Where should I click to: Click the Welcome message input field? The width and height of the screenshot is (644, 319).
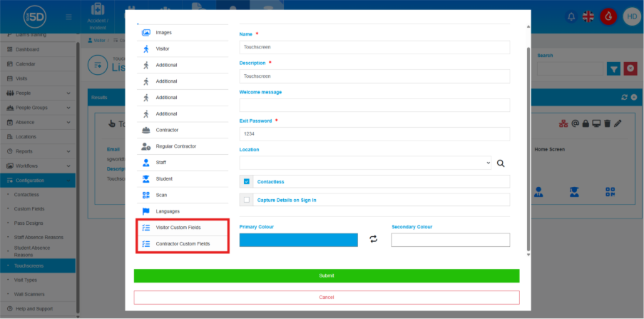point(374,105)
